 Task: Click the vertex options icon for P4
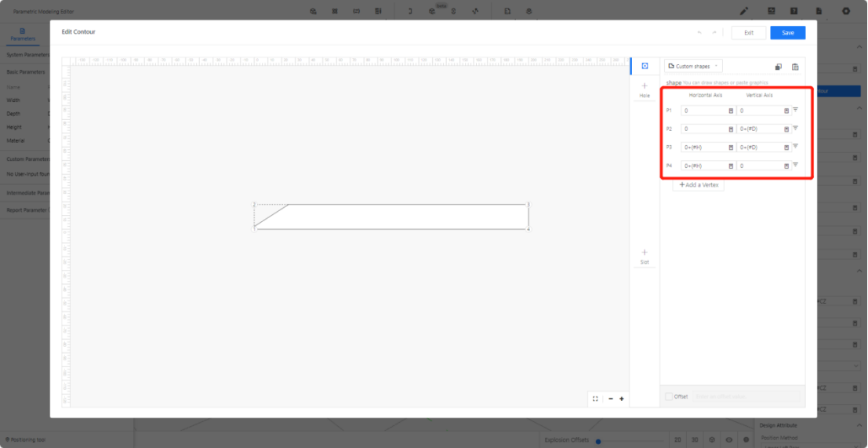pos(796,165)
